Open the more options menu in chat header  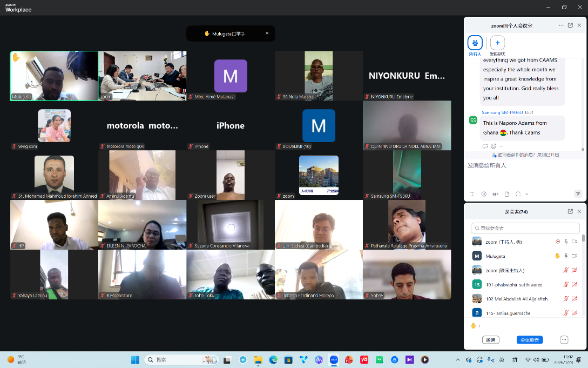pos(561,25)
